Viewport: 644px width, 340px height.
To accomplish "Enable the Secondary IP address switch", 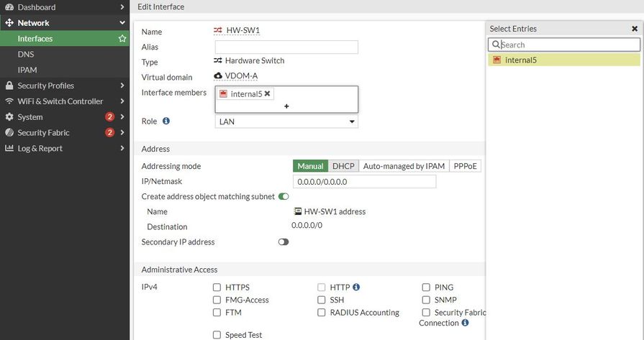I will point(284,242).
